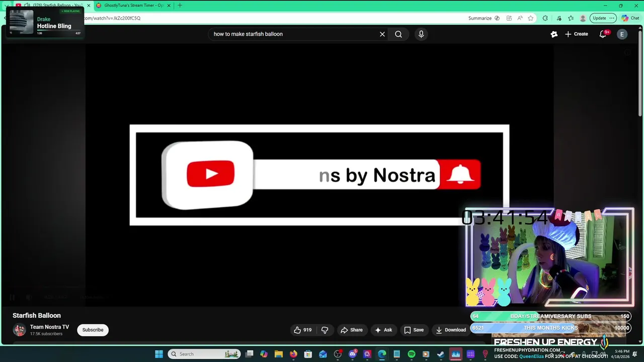
Task: Open the sparkle icon beside Create
Action: pyautogui.click(x=554, y=34)
